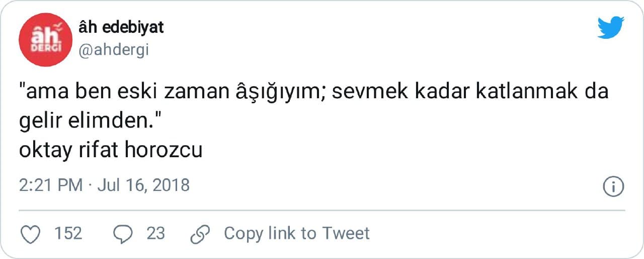Viewport: 644px width, 259px height.
Task: Open the Twitter bird logo
Action: click(610, 28)
